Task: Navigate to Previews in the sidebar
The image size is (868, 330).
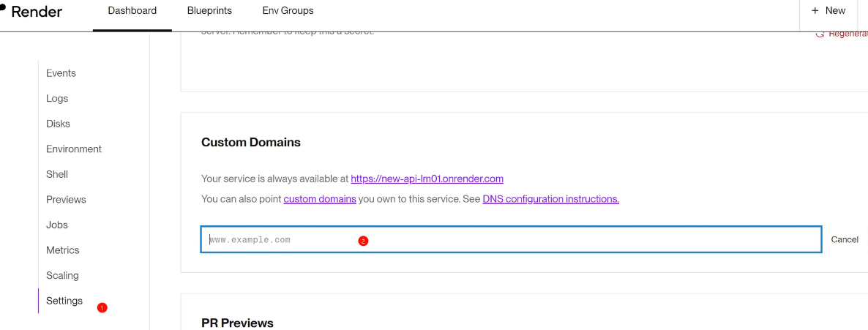Action: (x=66, y=200)
